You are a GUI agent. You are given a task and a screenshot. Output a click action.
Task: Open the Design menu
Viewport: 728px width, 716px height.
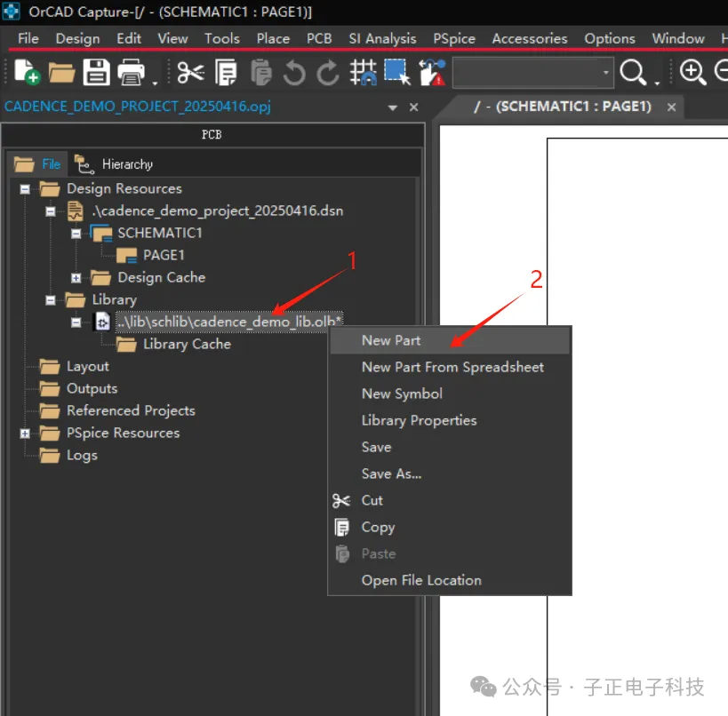pyautogui.click(x=78, y=38)
